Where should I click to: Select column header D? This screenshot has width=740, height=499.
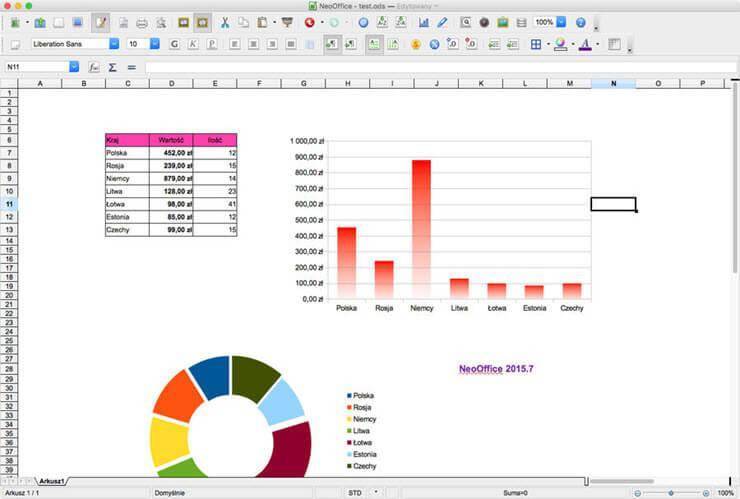coord(171,83)
